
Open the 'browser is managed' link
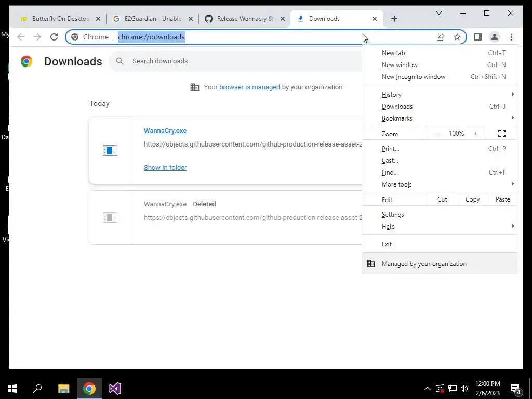pos(249,87)
